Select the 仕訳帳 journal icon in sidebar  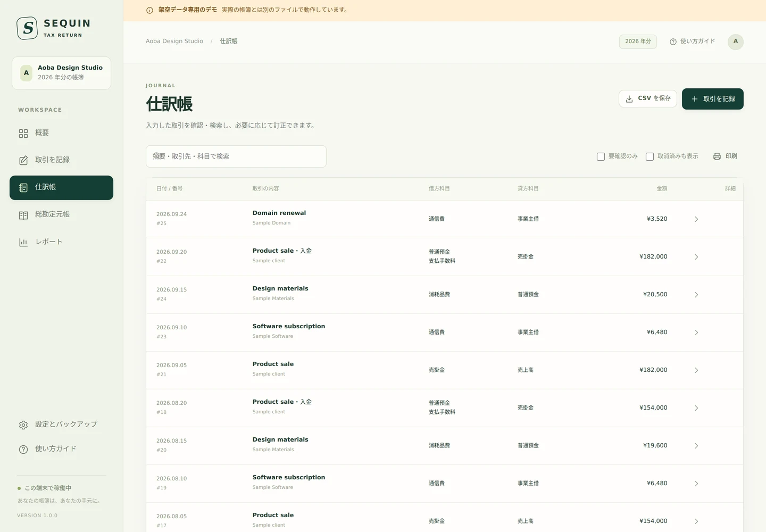[23, 188]
